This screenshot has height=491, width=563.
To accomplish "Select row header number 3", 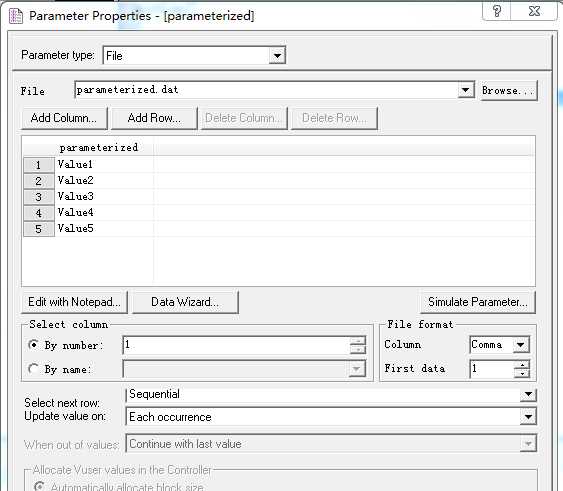I will (x=39, y=197).
